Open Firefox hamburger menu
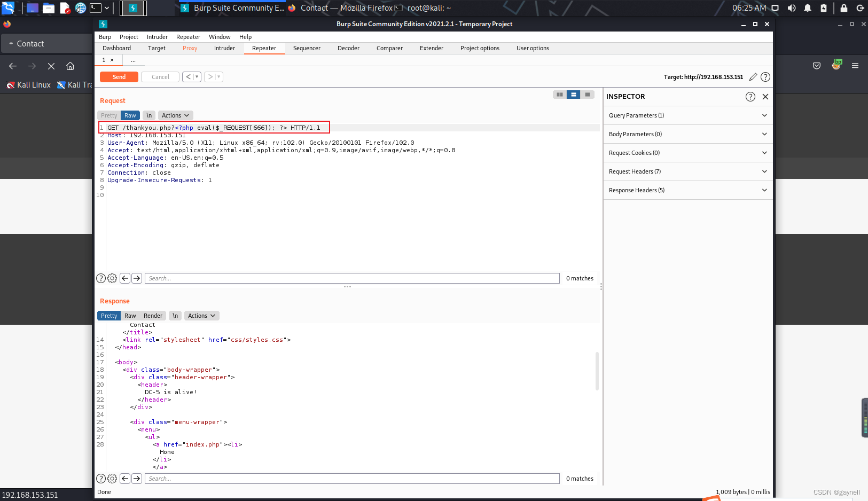Screen dimensions: 868x501 click(x=855, y=66)
